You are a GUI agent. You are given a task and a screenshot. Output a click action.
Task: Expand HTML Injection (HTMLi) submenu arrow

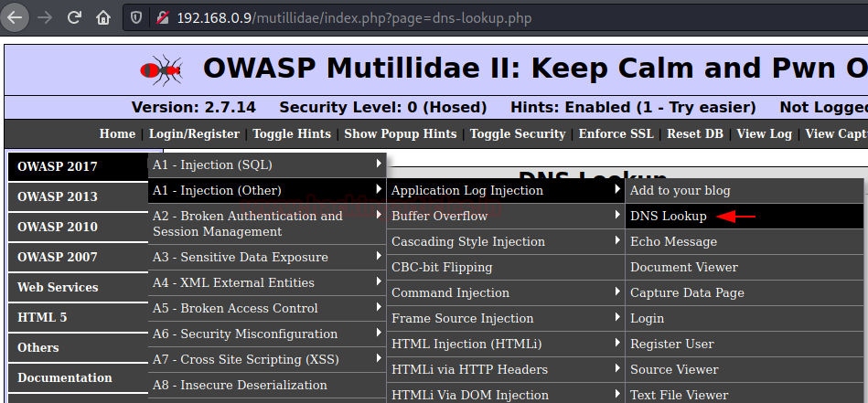(617, 343)
